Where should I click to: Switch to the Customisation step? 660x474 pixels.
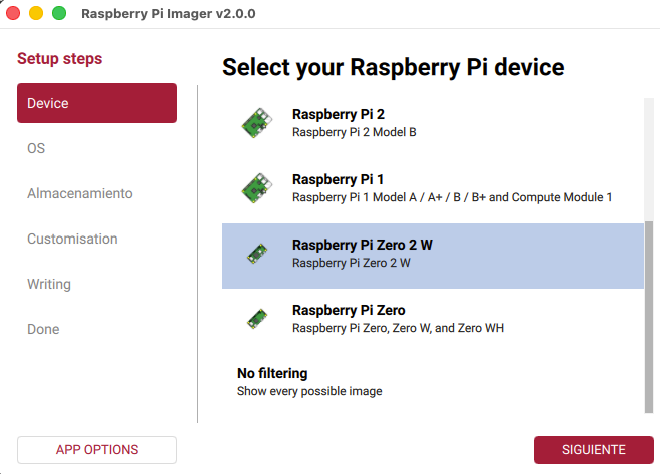pos(72,239)
